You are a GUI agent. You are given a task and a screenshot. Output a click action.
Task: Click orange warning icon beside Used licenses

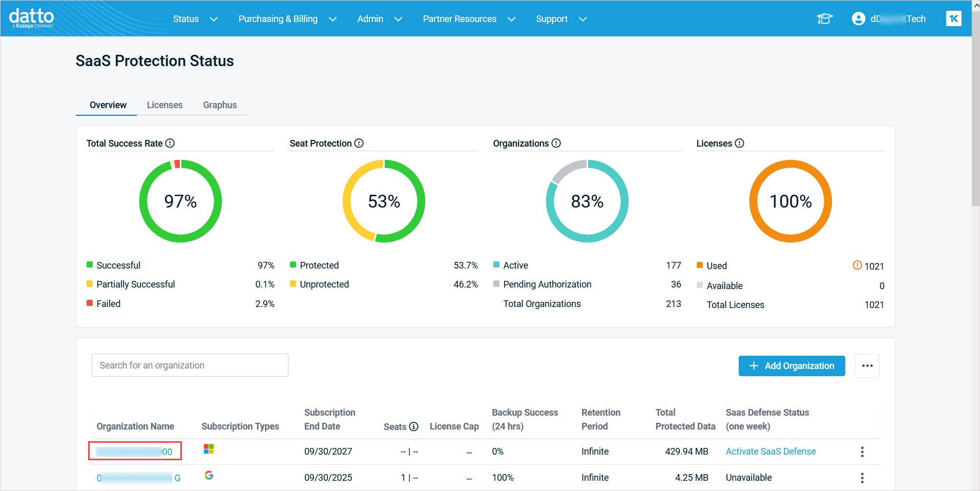click(857, 265)
